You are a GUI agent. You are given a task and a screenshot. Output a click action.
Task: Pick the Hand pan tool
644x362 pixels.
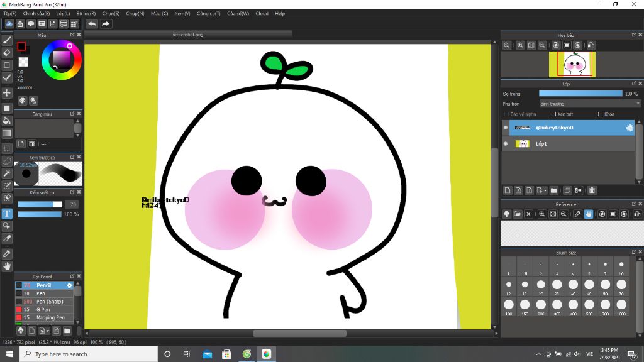click(7, 266)
